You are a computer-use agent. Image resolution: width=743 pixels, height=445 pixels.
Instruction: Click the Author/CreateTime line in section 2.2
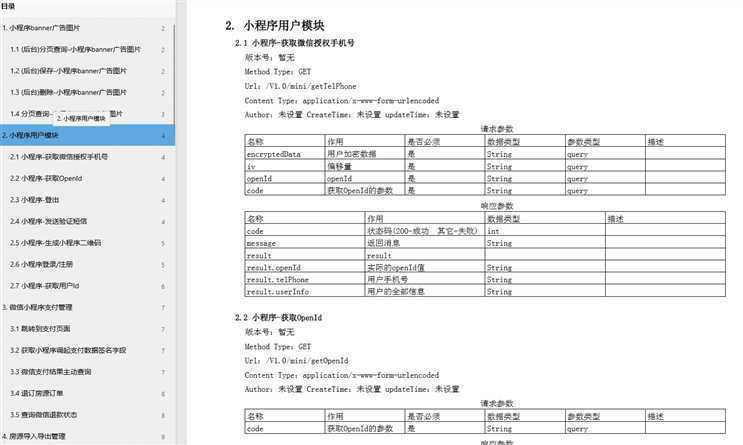click(352, 389)
